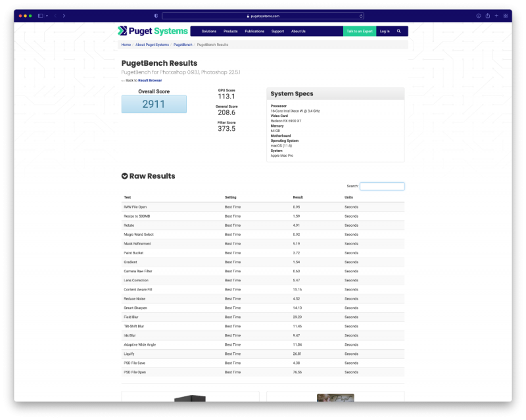Click the overall score 2911 box
The height and width of the screenshot is (420, 526).
[x=154, y=104]
